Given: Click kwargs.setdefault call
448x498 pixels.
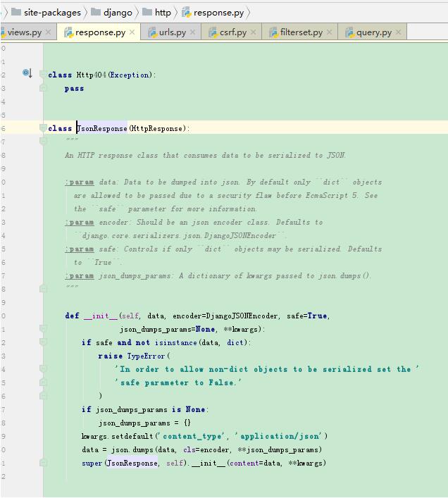Looking at the screenshot, I should [117, 437].
